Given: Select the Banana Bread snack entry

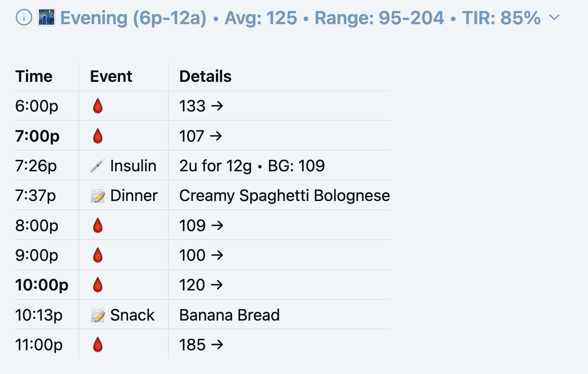Looking at the screenshot, I should (x=230, y=315).
